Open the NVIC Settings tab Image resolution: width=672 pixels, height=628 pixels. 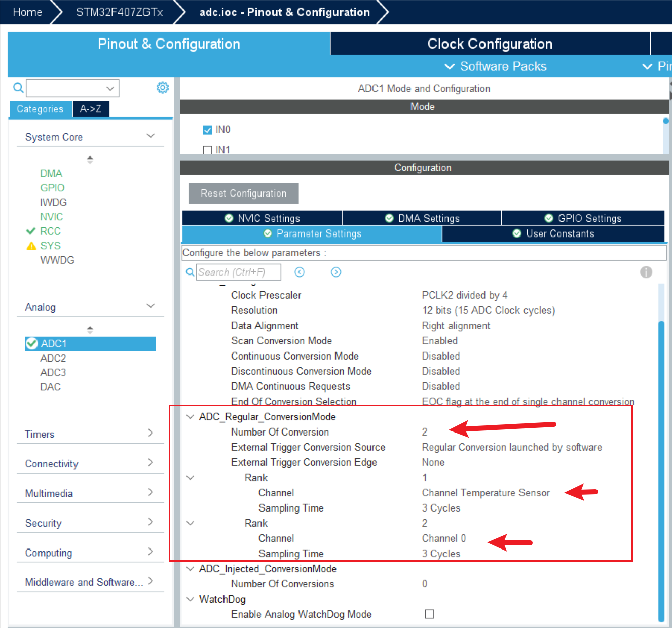pyautogui.click(x=263, y=218)
